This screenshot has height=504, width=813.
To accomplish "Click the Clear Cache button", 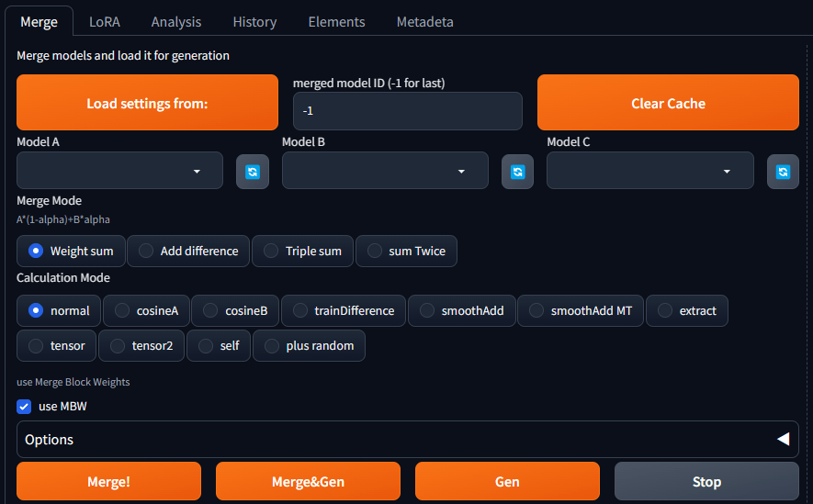I will (668, 103).
